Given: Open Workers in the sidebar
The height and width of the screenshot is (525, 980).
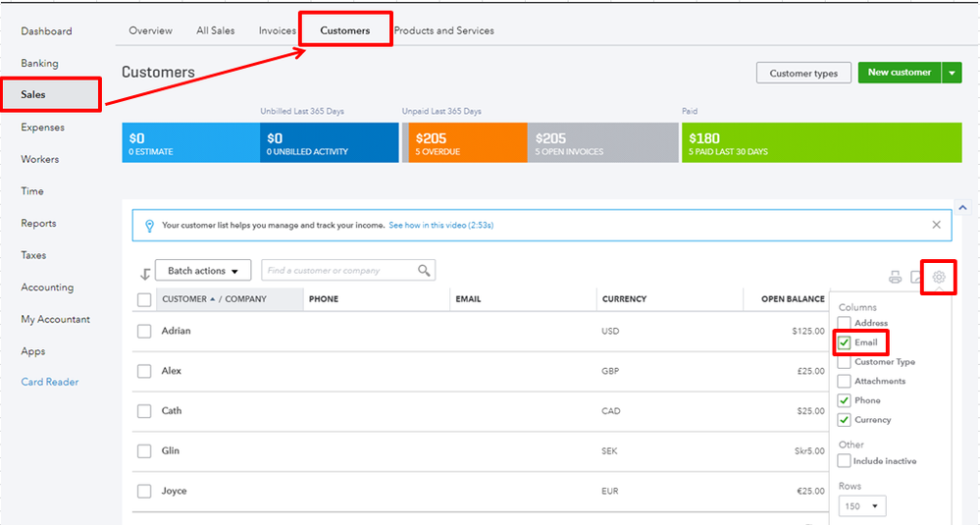Looking at the screenshot, I should (x=40, y=159).
